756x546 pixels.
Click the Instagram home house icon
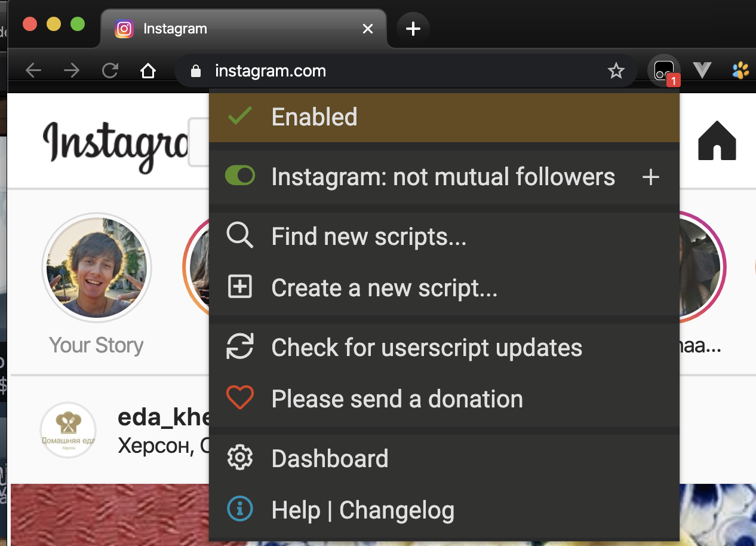click(x=717, y=141)
